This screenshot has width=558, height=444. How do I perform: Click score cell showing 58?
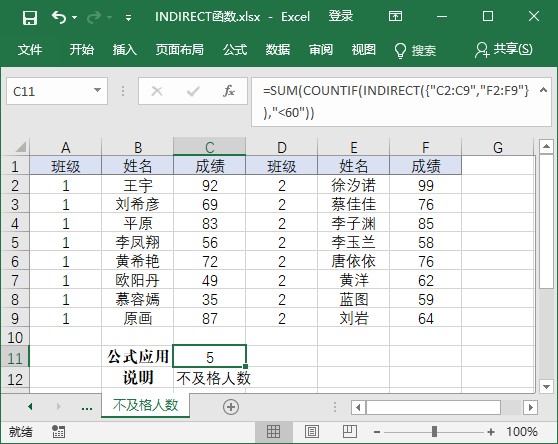tap(426, 243)
